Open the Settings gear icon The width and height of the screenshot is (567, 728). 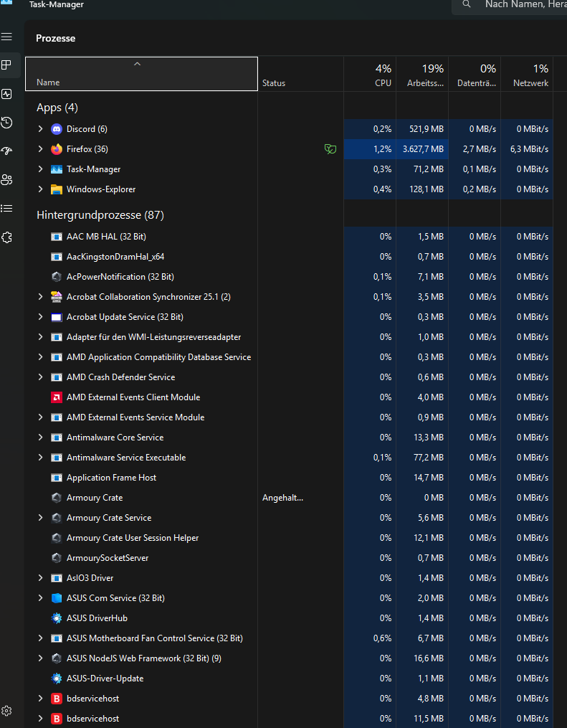(6, 711)
